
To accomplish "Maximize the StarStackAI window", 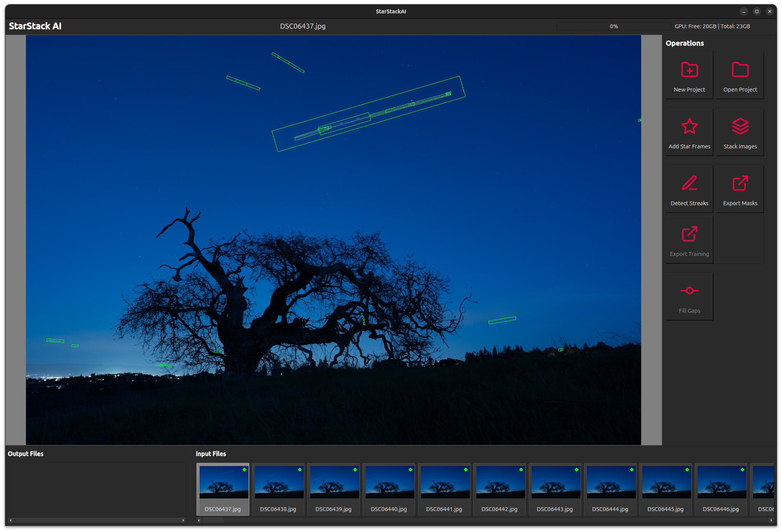I will coord(756,11).
